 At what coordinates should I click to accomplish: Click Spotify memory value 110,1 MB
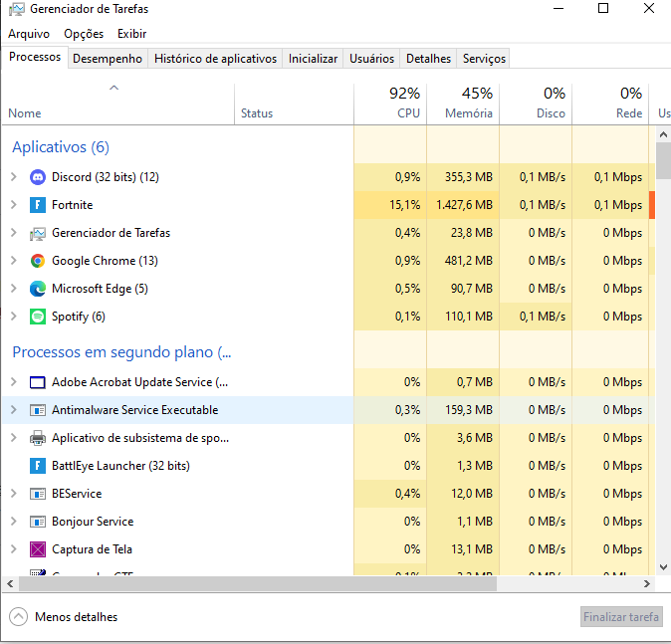pyautogui.click(x=469, y=317)
